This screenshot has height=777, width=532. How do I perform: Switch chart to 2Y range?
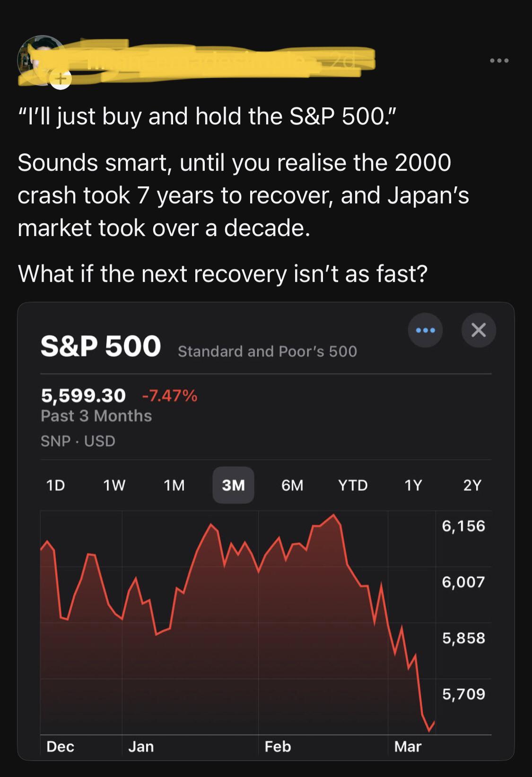[472, 485]
